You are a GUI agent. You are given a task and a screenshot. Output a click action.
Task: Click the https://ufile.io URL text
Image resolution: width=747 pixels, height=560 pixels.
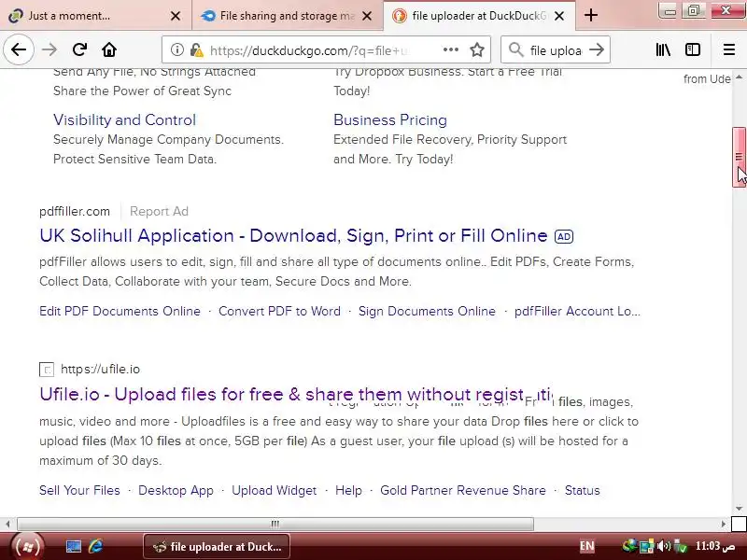[x=101, y=369]
